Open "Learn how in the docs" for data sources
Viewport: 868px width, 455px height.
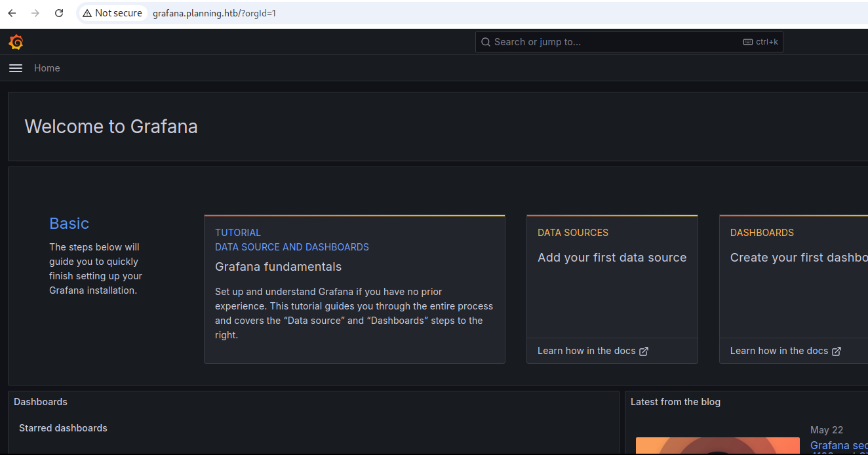coord(587,351)
